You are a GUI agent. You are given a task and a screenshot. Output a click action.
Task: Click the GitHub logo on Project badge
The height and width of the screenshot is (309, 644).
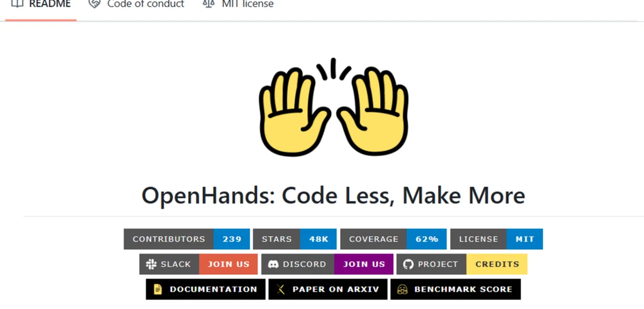pyautogui.click(x=408, y=265)
